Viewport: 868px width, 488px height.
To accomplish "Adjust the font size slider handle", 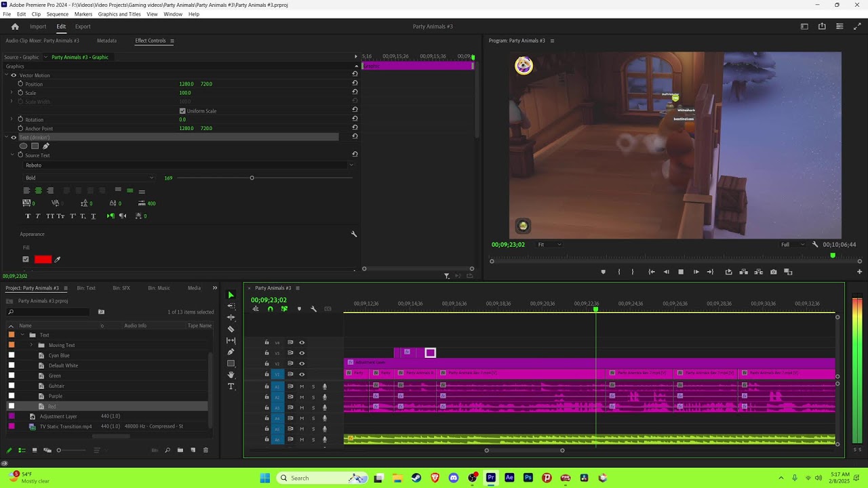I will click(x=252, y=178).
